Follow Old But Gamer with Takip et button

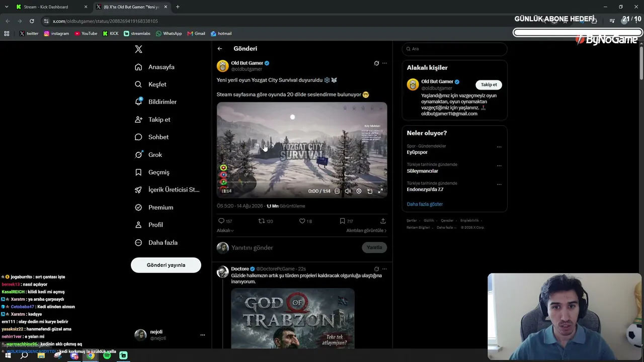489,84
